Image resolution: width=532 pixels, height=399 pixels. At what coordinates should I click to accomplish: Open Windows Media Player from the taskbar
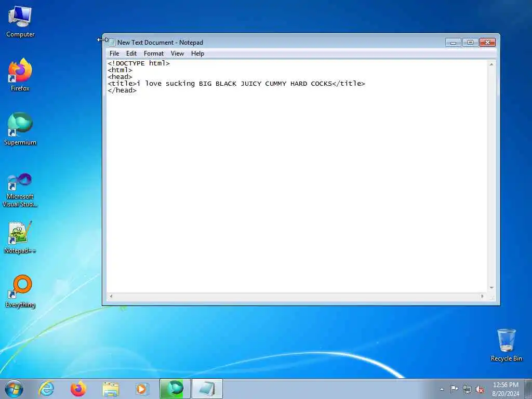click(142, 389)
